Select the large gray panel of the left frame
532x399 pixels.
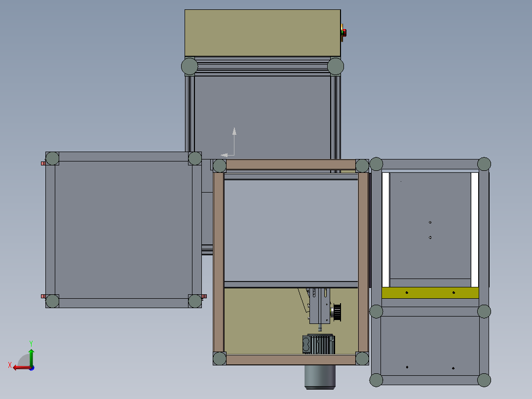[x=123, y=230]
